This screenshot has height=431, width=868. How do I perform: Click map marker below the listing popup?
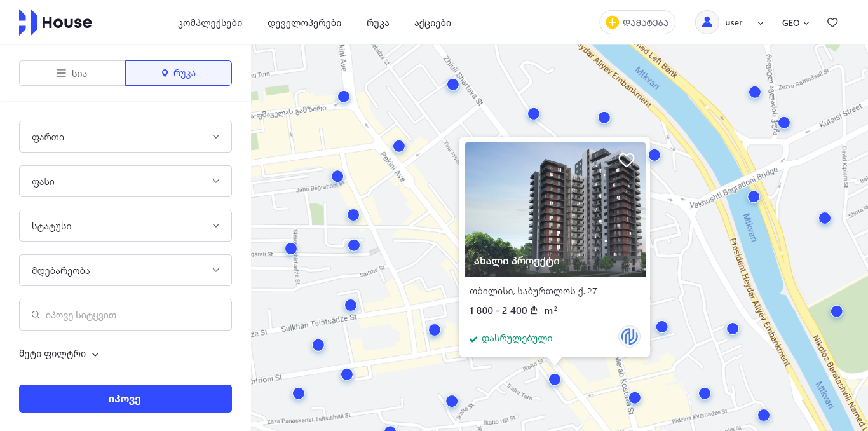555,380
